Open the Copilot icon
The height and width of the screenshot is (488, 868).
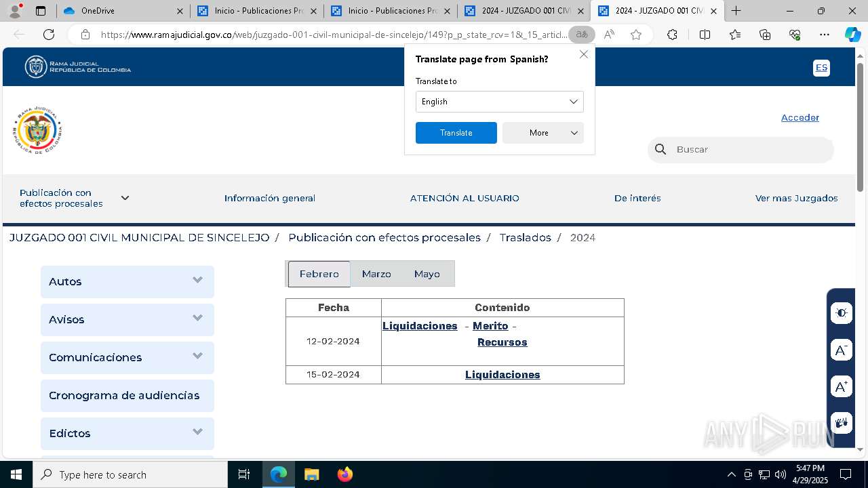pyautogui.click(x=852, y=35)
